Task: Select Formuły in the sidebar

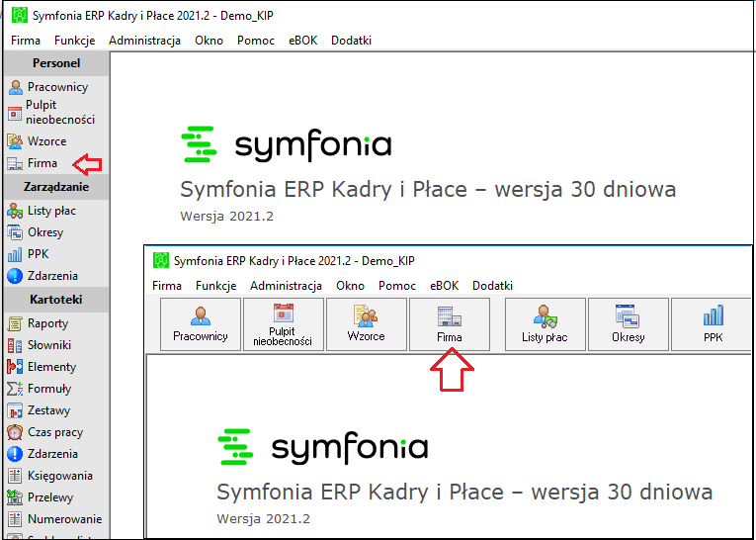Action: coord(40,389)
